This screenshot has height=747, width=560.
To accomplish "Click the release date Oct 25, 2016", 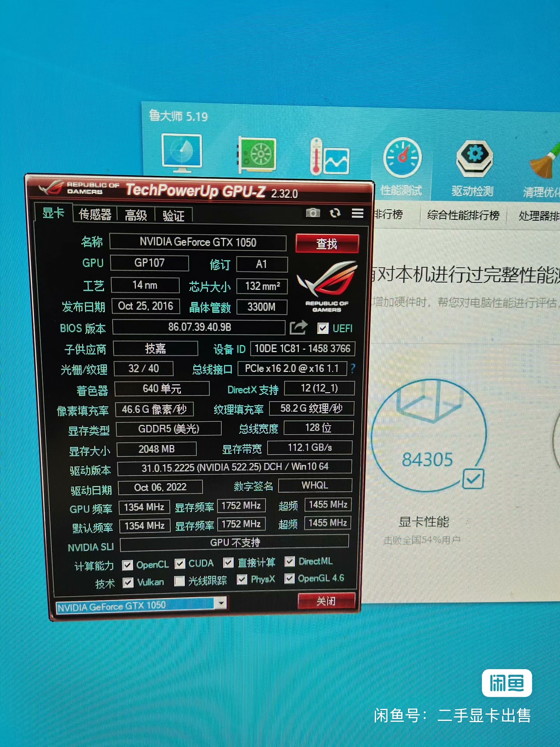I will pyautogui.click(x=146, y=306).
